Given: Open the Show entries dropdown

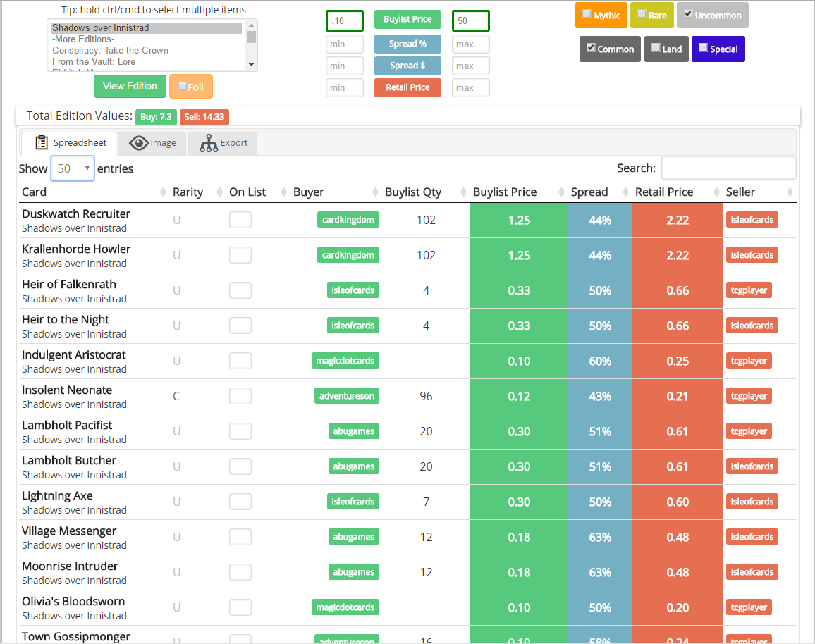Looking at the screenshot, I should [73, 168].
